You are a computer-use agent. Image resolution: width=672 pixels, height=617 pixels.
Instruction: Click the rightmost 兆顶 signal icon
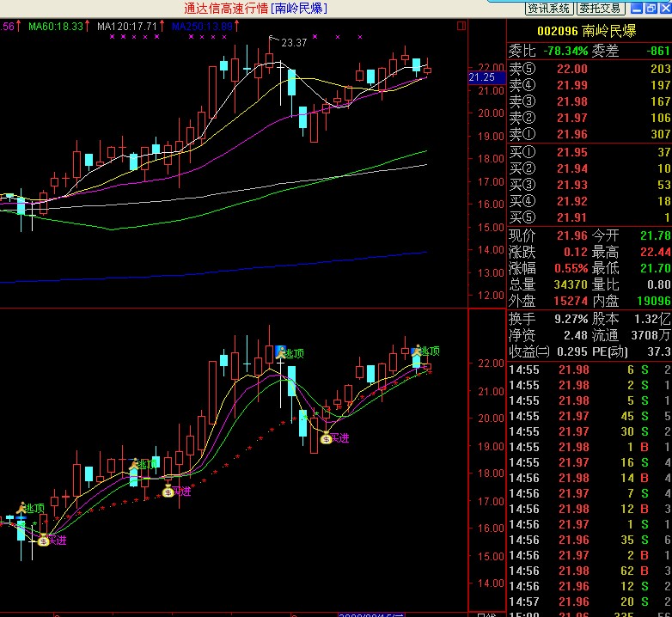click(416, 351)
